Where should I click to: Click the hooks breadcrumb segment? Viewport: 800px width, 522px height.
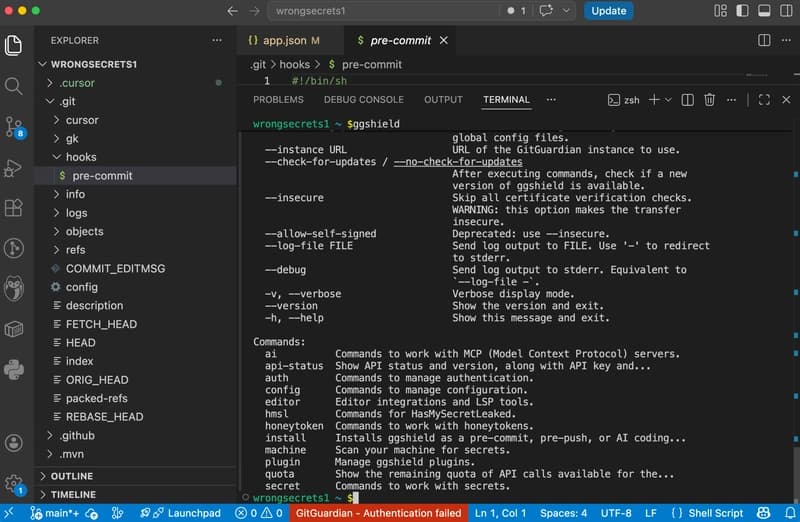[294, 64]
